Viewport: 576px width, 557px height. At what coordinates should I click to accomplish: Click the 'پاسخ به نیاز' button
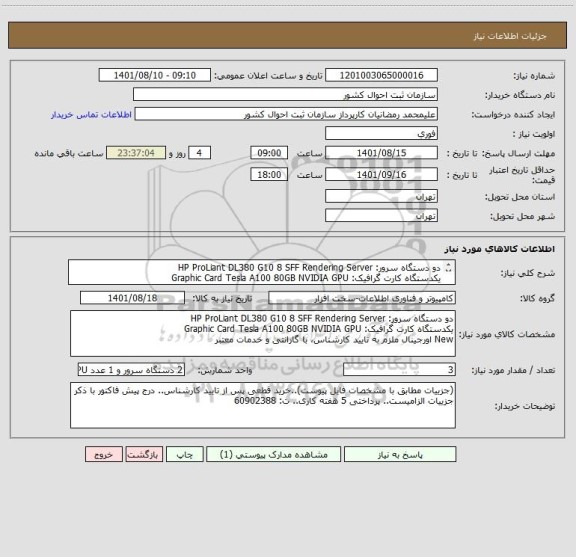coord(400,454)
